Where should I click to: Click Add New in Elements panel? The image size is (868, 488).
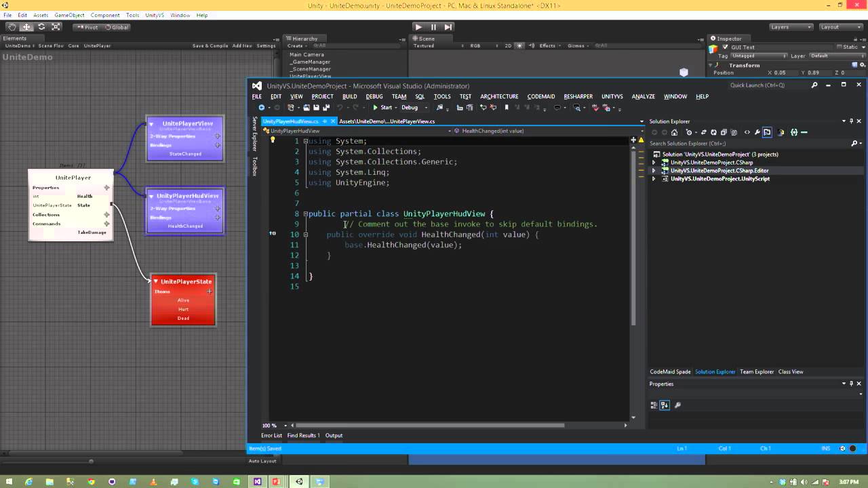[x=242, y=46]
